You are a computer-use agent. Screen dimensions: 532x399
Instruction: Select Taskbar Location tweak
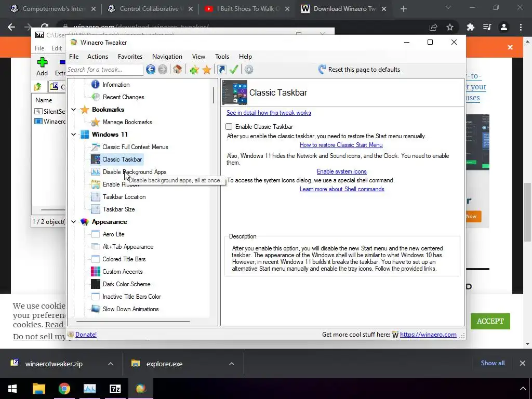coord(124,197)
